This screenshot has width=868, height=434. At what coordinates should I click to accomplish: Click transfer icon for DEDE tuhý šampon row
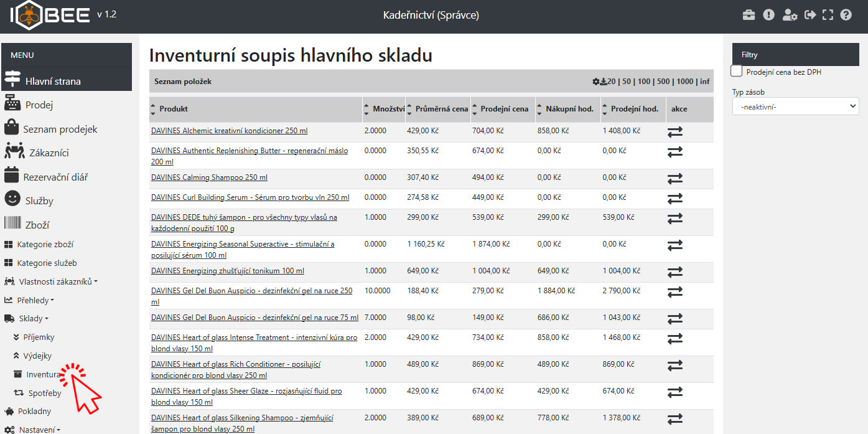(675, 219)
